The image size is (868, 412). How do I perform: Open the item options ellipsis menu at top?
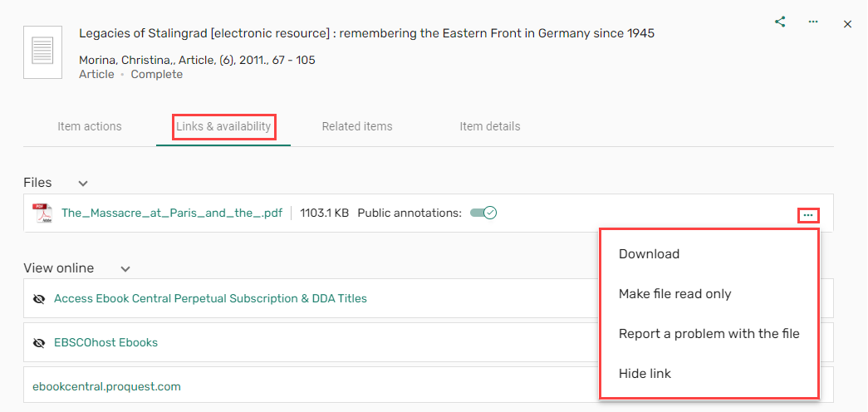pyautogui.click(x=812, y=22)
